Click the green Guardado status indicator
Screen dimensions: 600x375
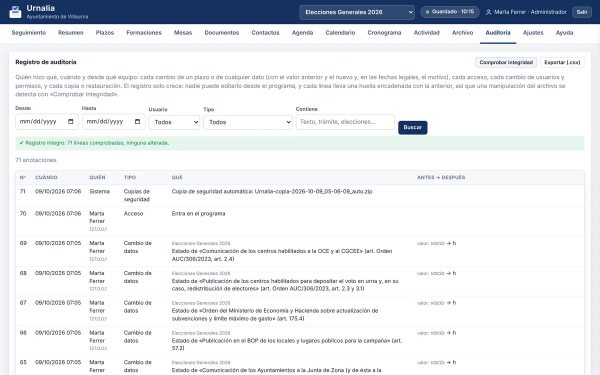coord(450,12)
